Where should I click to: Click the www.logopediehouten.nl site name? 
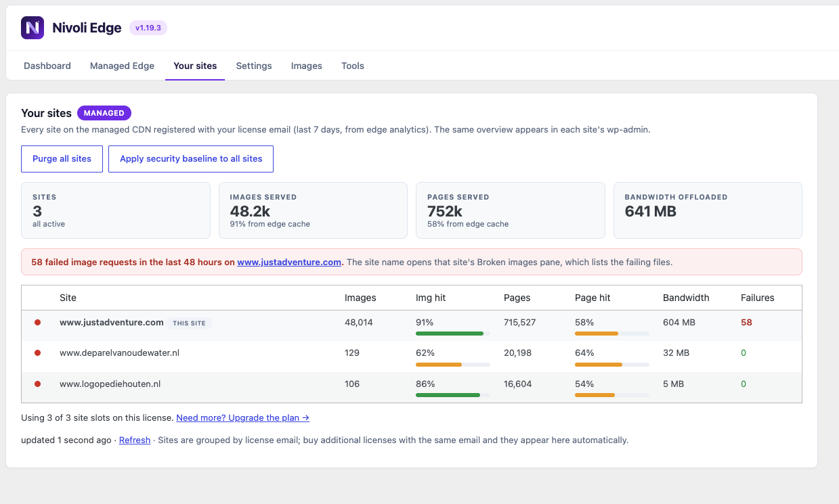click(110, 384)
